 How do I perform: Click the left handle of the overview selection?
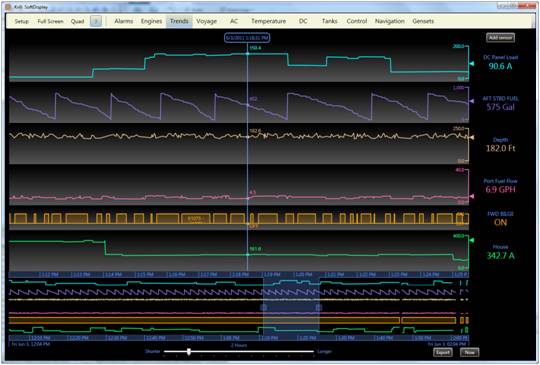click(263, 307)
